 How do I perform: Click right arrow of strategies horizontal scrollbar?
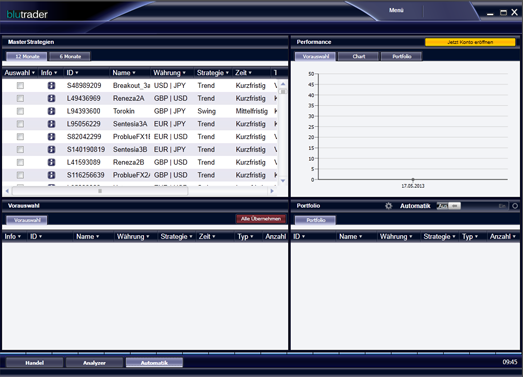click(x=272, y=191)
